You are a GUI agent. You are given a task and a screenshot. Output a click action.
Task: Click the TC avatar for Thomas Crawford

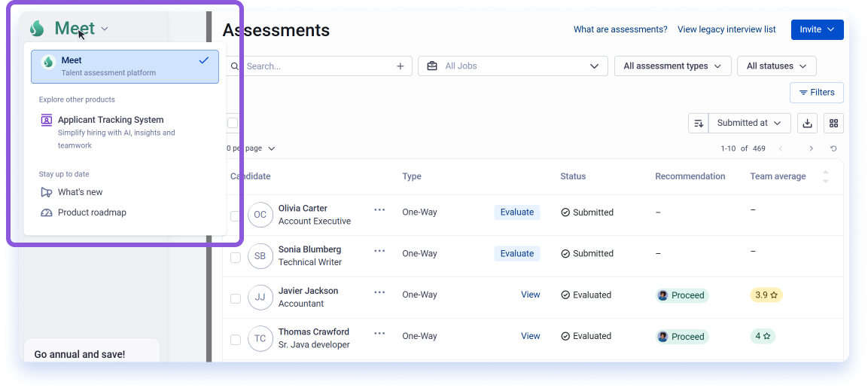[260, 339]
